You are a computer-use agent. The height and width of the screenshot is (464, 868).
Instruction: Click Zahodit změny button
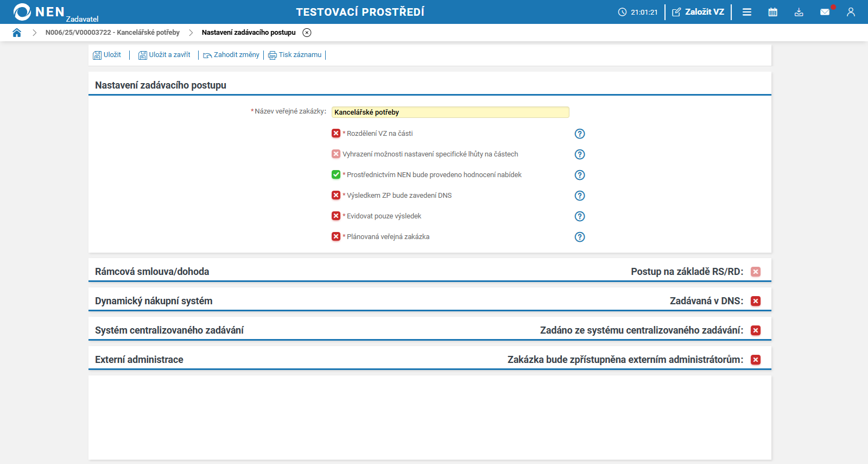coord(231,55)
